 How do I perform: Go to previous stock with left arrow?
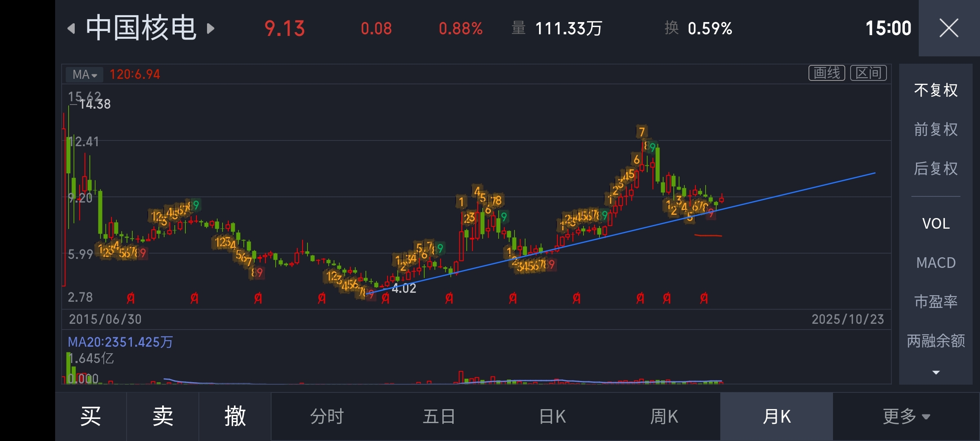point(71,29)
